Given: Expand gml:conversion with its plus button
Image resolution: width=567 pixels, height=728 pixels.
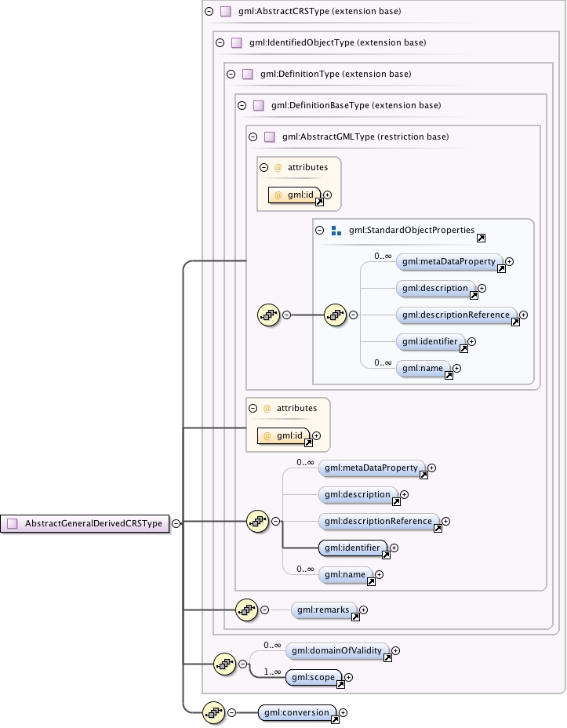Looking at the screenshot, I should [343, 712].
